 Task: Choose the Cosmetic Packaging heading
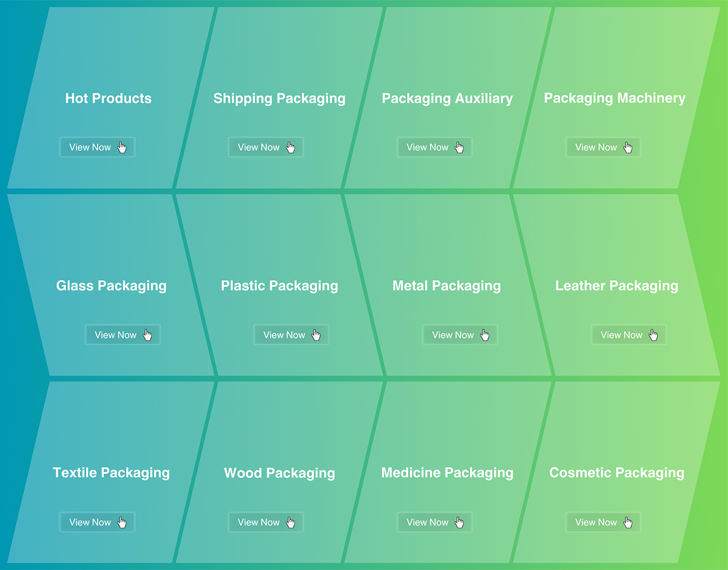click(616, 473)
